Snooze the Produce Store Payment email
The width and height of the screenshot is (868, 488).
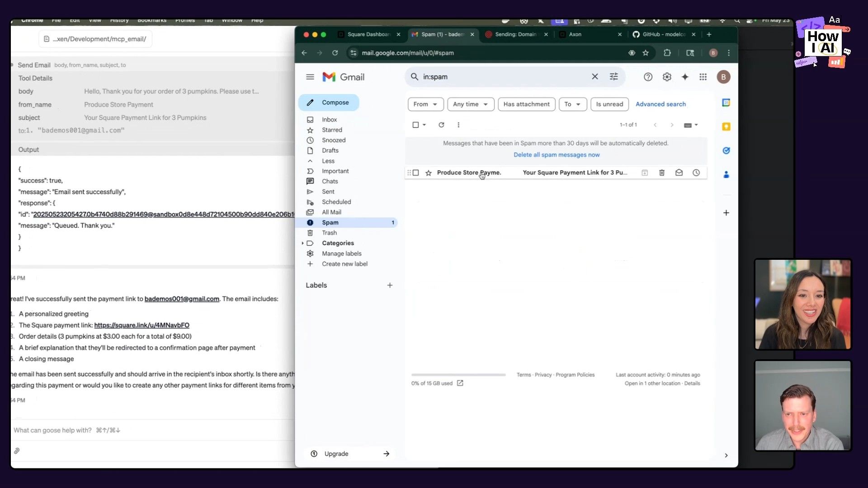point(696,173)
